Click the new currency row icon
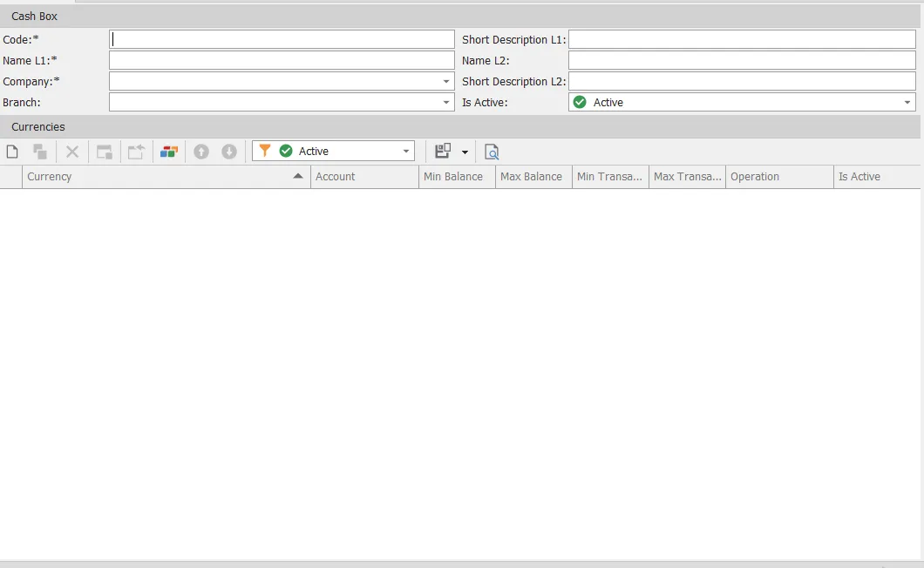The width and height of the screenshot is (924, 568). [12, 152]
